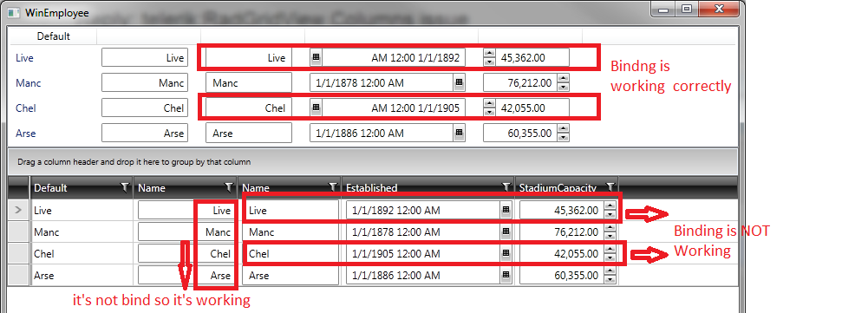The height and width of the screenshot is (313, 868).
Task: Click the drag-a-column-header group panel
Action: [x=372, y=162]
